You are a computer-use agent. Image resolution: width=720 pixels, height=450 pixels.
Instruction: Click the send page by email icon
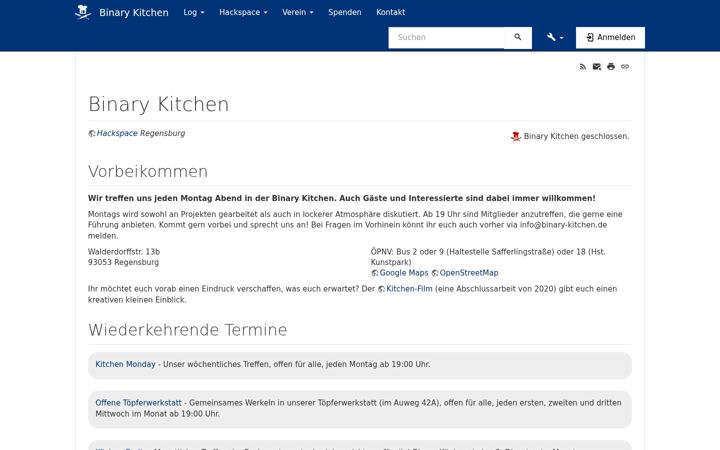tap(596, 67)
